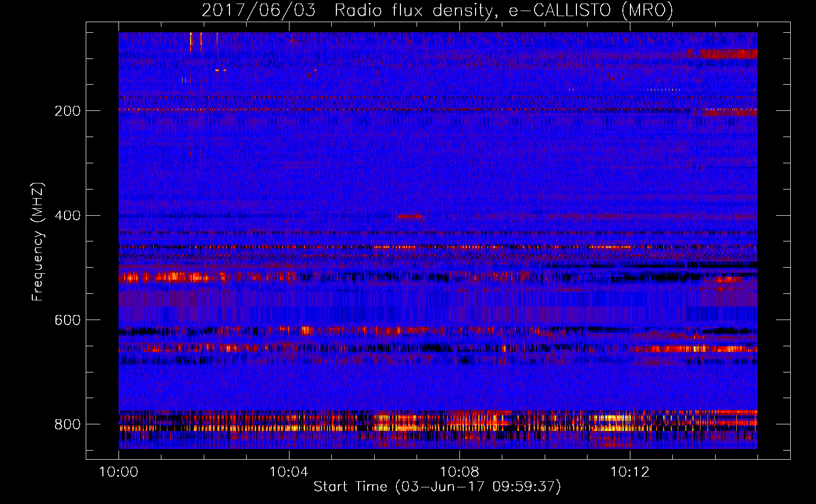
Task: Click the '10:08' time tick label
Action: [459, 472]
